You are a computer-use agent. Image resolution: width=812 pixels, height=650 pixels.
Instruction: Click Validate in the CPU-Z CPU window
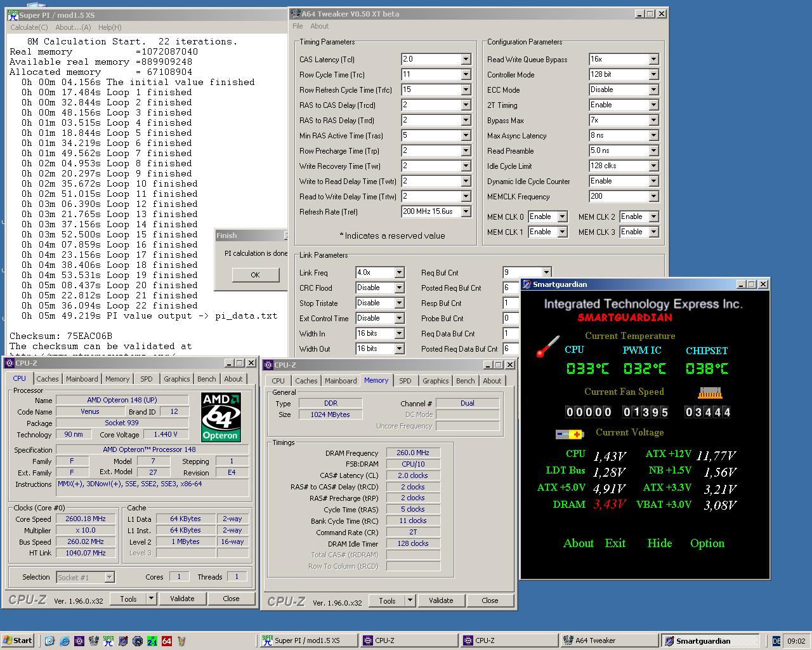click(182, 599)
